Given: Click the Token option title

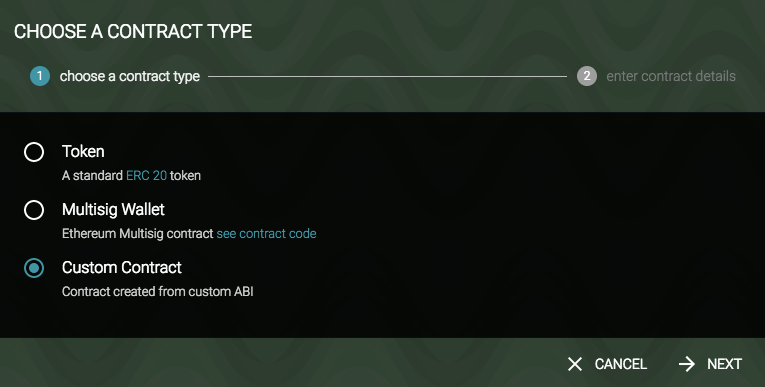Looking at the screenshot, I should point(83,151).
